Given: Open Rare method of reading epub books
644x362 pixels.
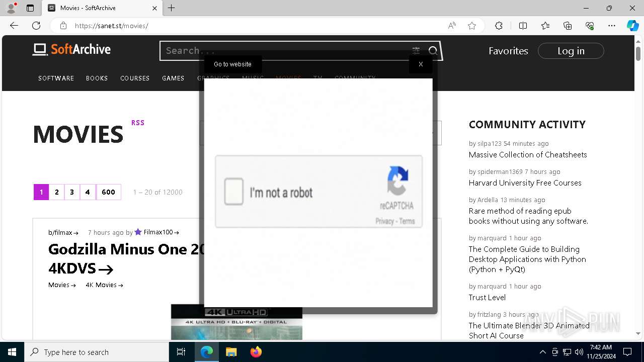Looking at the screenshot, I should (x=528, y=216).
